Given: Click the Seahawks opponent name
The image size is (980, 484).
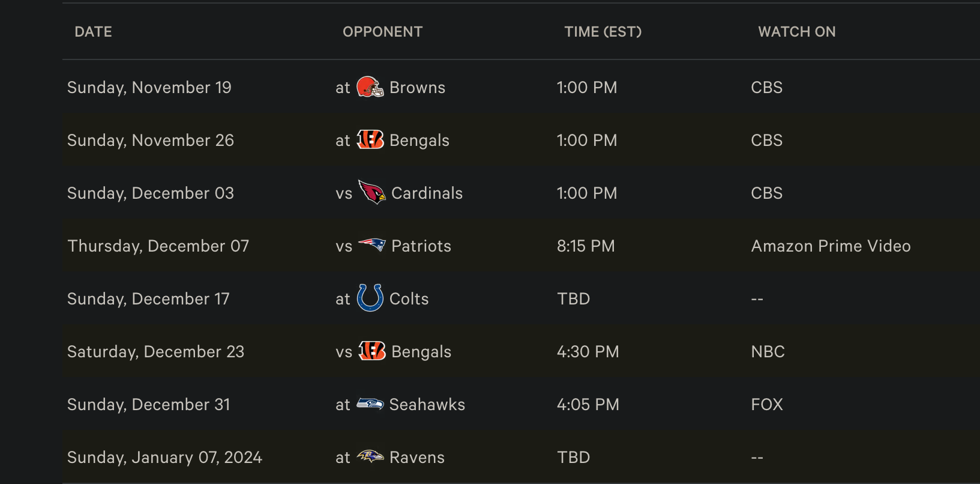Looking at the screenshot, I should point(427,405).
